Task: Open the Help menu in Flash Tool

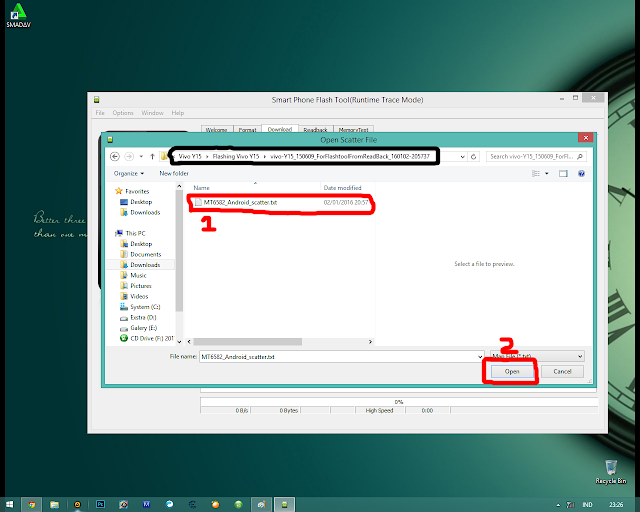Action: [x=178, y=113]
